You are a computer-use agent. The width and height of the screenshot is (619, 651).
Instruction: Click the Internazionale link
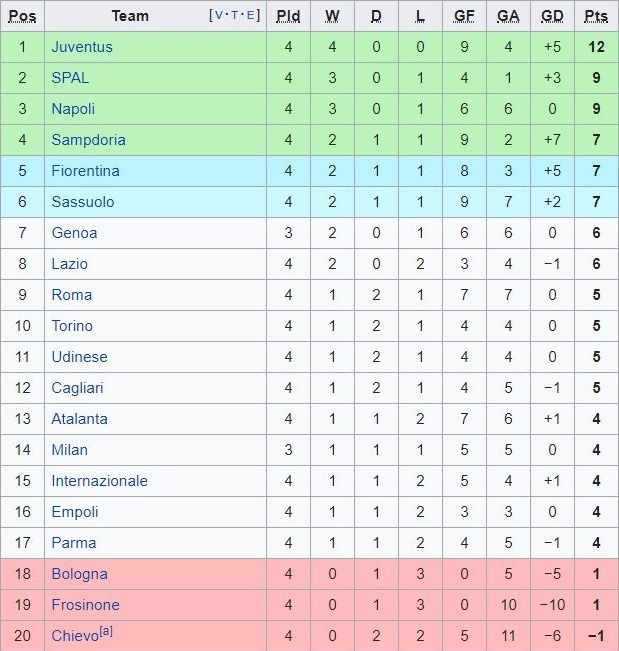click(99, 481)
